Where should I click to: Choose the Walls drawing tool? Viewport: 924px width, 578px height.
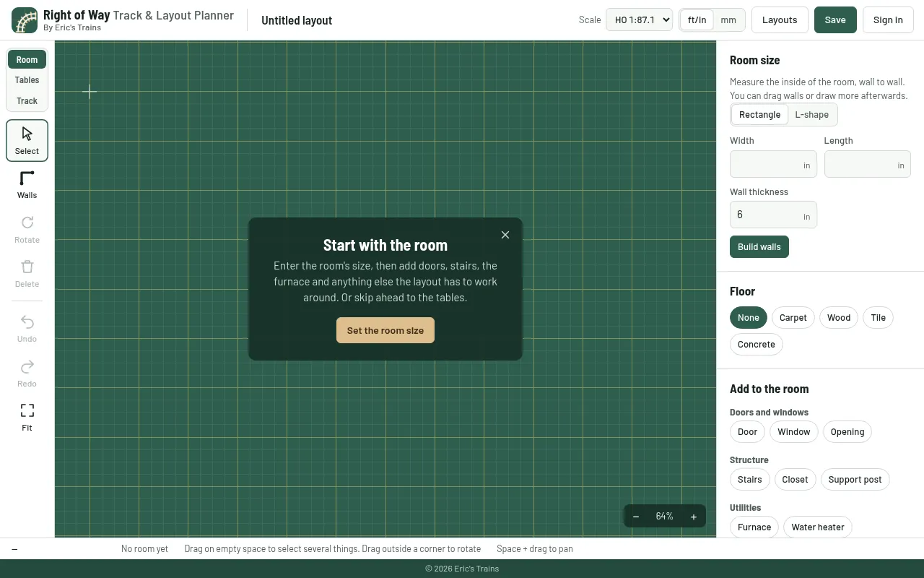click(27, 185)
